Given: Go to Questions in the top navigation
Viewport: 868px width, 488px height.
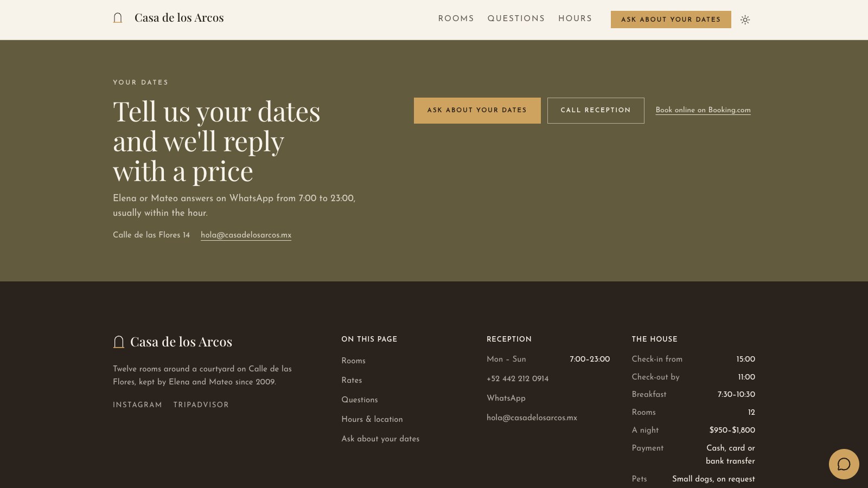Looking at the screenshot, I should [x=516, y=18].
